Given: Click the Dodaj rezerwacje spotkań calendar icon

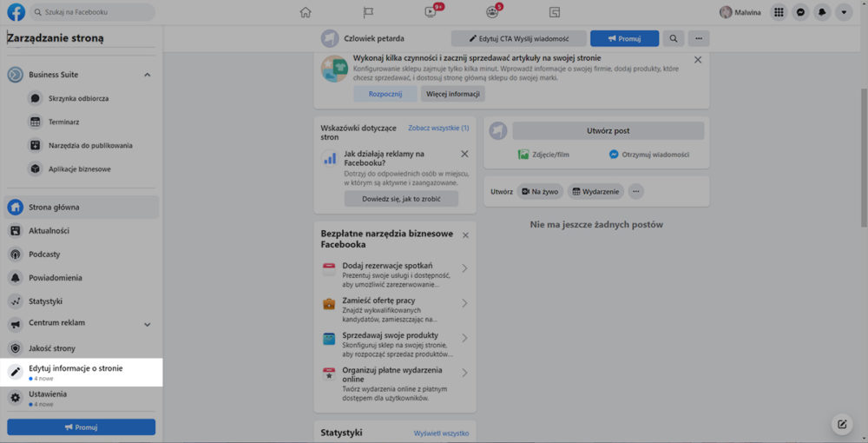Looking at the screenshot, I should pyautogui.click(x=329, y=269).
